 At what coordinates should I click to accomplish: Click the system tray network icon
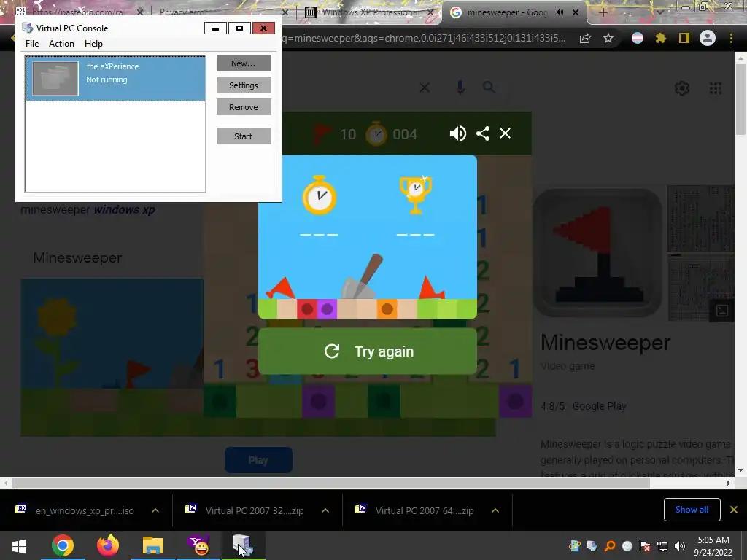coord(662,546)
